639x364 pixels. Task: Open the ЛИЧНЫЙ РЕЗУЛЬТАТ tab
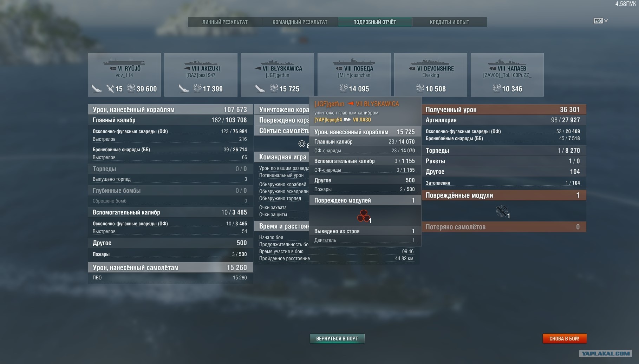coord(225,22)
